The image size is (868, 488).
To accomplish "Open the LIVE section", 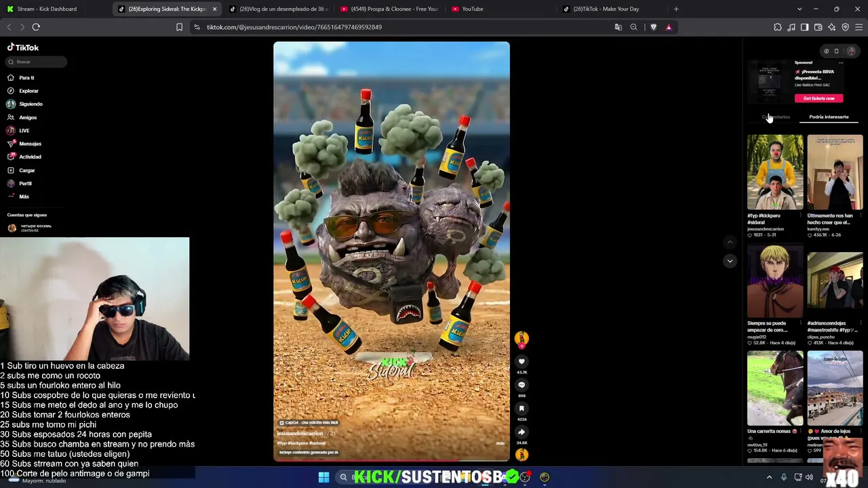I will tap(18, 130).
